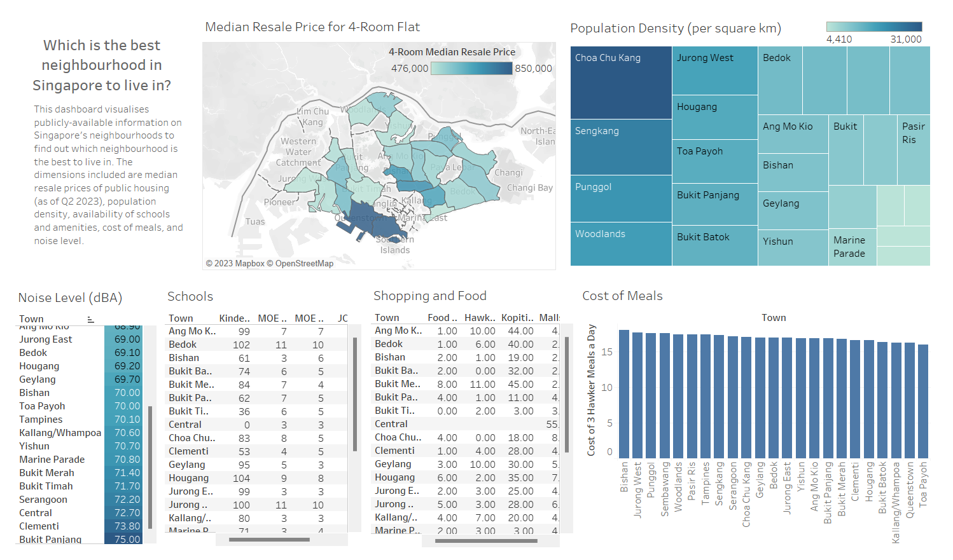The width and height of the screenshot is (953, 560).
Task: Click the Toa Payoh bar in chart
Action: tap(922, 400)
